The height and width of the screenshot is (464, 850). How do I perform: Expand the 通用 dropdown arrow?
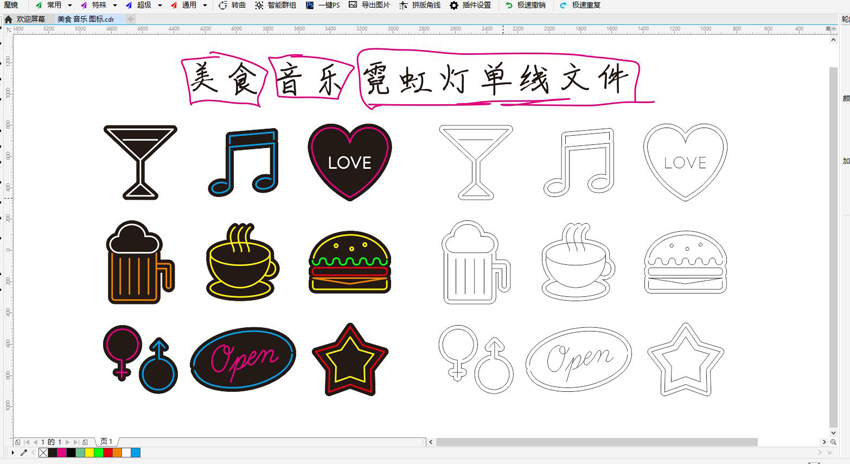click(x=205, y=5)
